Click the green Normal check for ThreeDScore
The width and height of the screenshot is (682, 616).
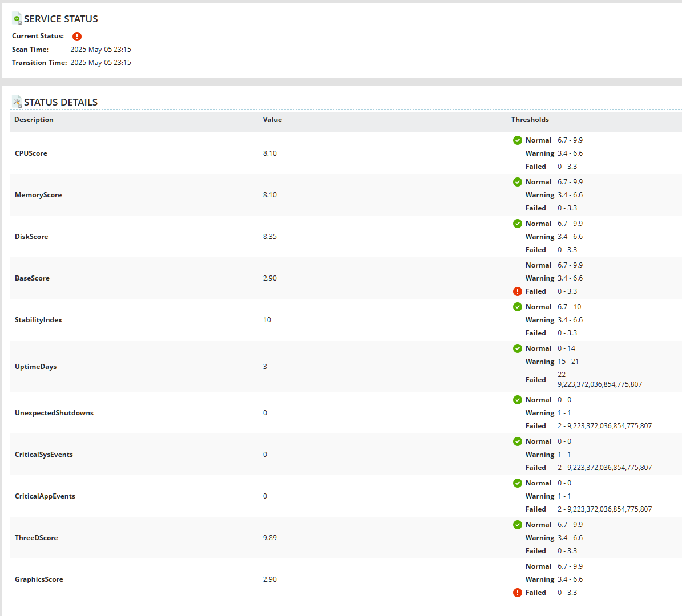point(518,525)
